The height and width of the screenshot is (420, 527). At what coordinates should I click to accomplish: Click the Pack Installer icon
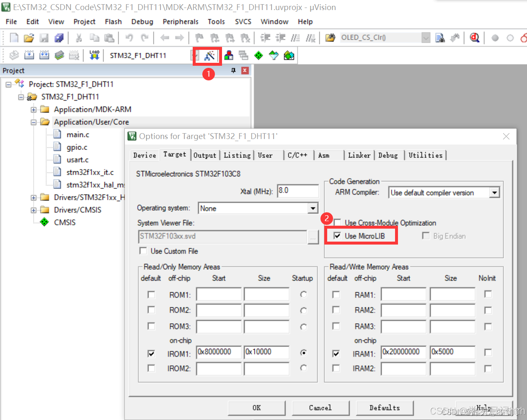coord(289,55)
